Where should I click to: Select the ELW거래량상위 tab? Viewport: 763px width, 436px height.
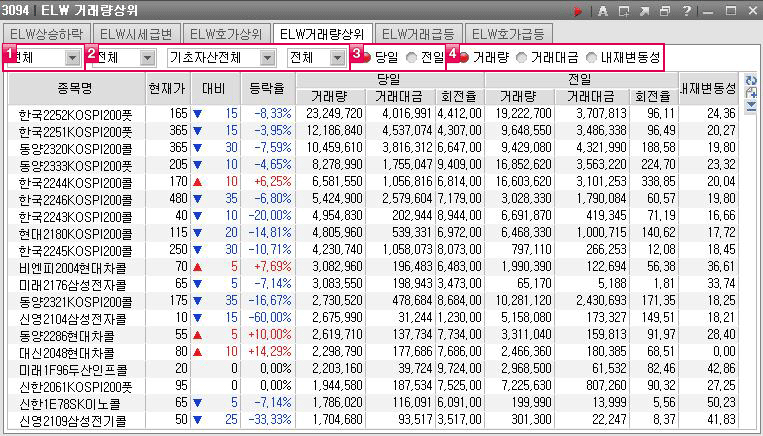[323, 34]
